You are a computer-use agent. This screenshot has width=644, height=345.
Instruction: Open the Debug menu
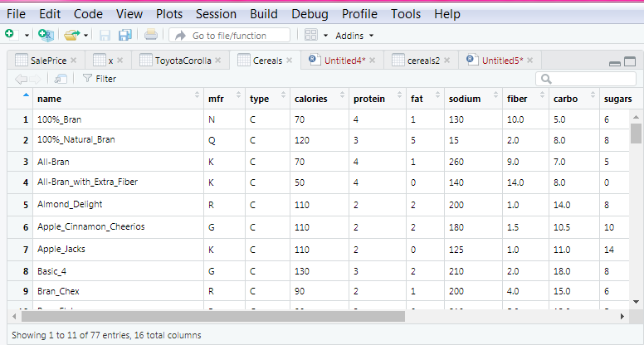(x=310, y=14)
